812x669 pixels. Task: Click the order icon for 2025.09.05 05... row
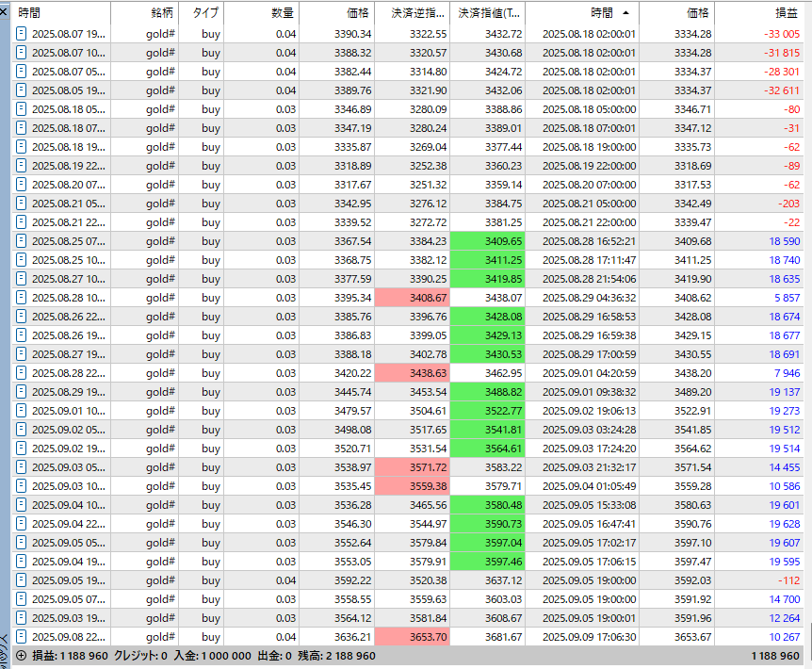pos(22,543)
